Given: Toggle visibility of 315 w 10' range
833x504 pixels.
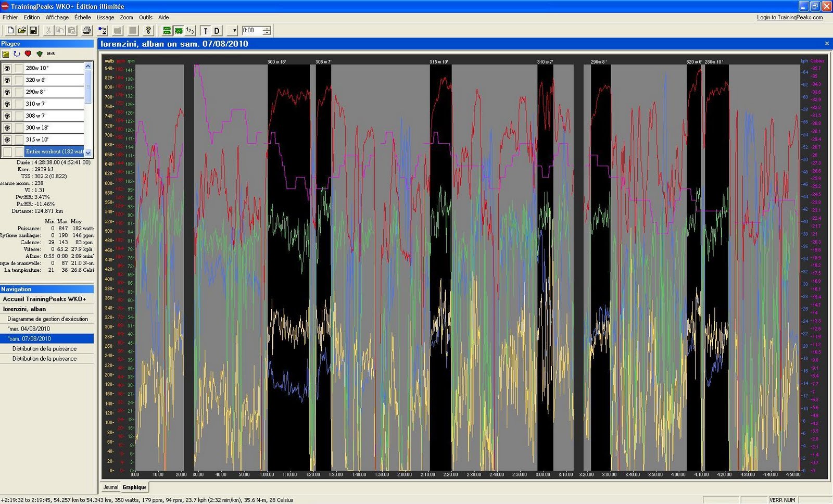Looking at the screenshot, I should click(7, 140).
